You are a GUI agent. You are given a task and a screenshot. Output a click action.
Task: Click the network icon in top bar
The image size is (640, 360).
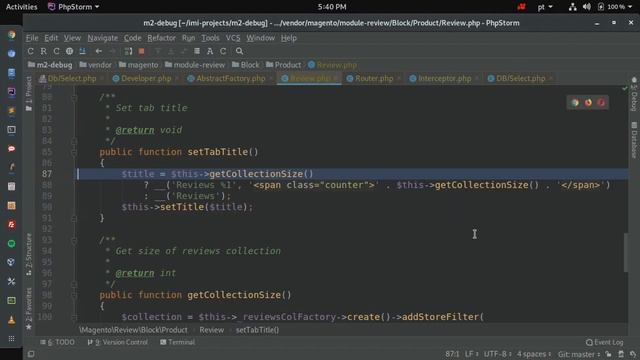(x=573, y=7)
